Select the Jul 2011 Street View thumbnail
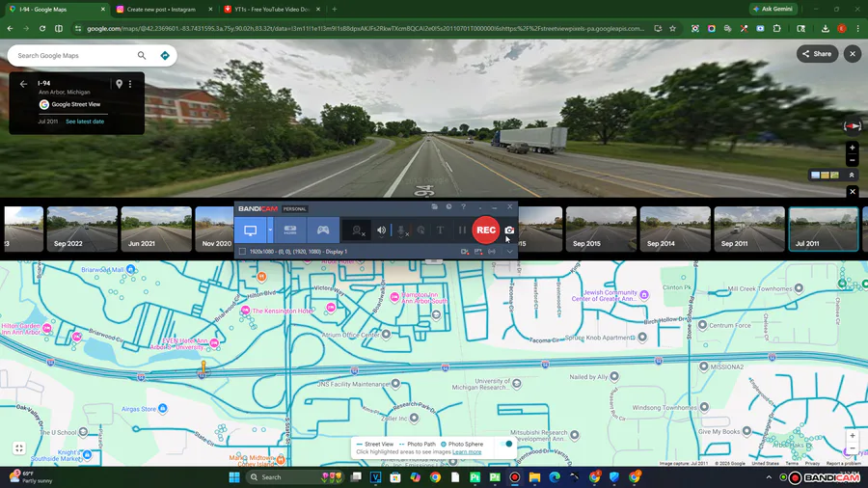The width and height of the screenshot is (868, 488). [824, 230]
